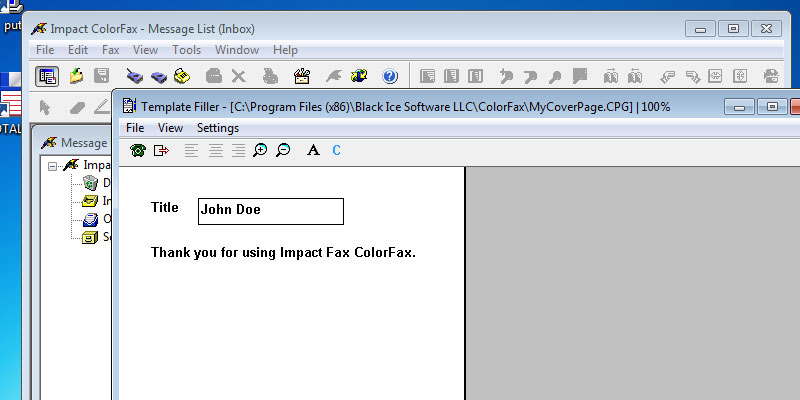Select the align left toolbar icon
800x400 pixels.
(191, 150)
